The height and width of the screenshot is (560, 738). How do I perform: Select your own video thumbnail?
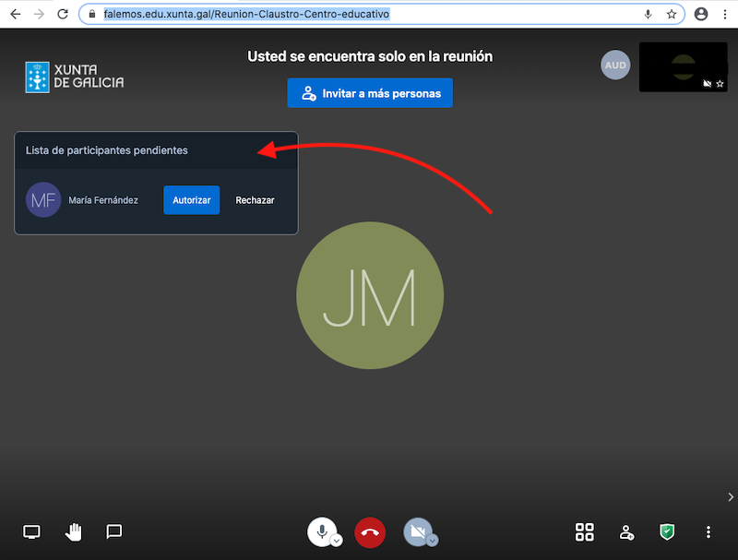coord(683,66)
